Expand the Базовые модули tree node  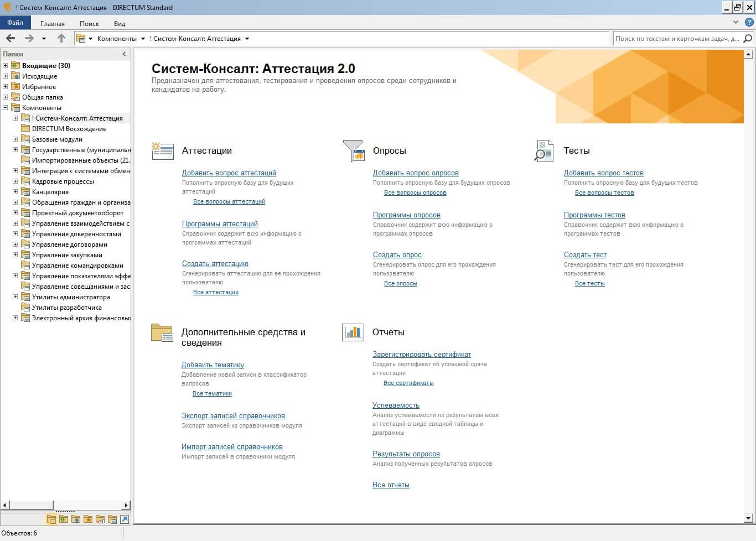pos(15,139)
